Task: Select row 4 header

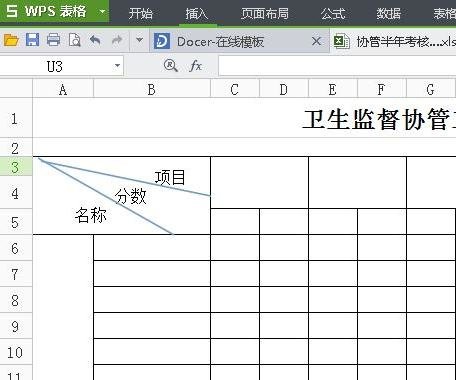Action: click(x=16, y=193)
